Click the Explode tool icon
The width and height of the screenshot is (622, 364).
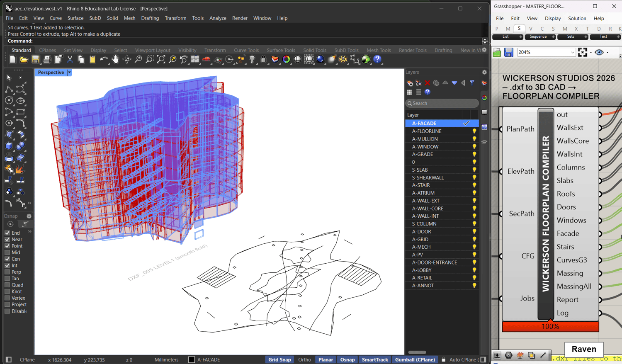coord(20,169)
